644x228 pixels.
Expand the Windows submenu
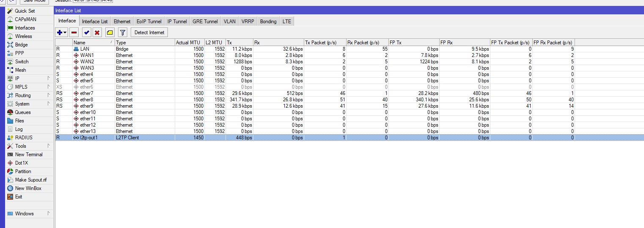(x=48, y=213)
